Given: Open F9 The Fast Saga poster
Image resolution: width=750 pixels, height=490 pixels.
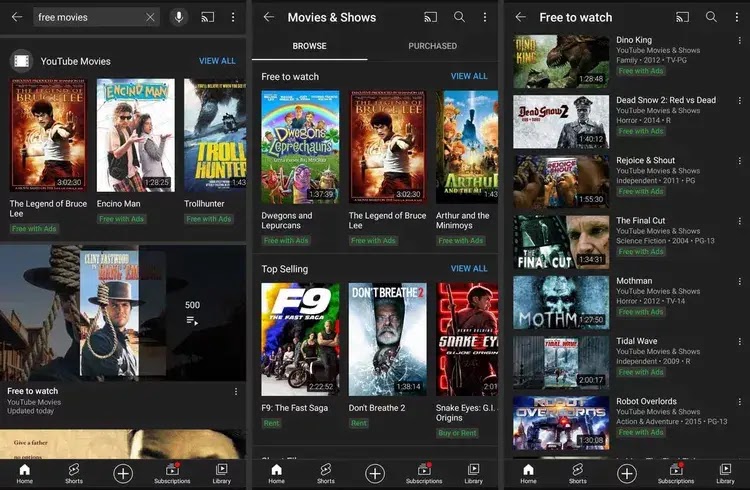Looking at the screenshot, I should click(300, 339).
